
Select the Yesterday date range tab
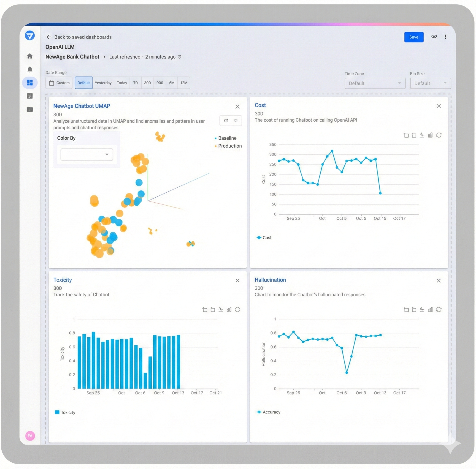click(103, 83)
